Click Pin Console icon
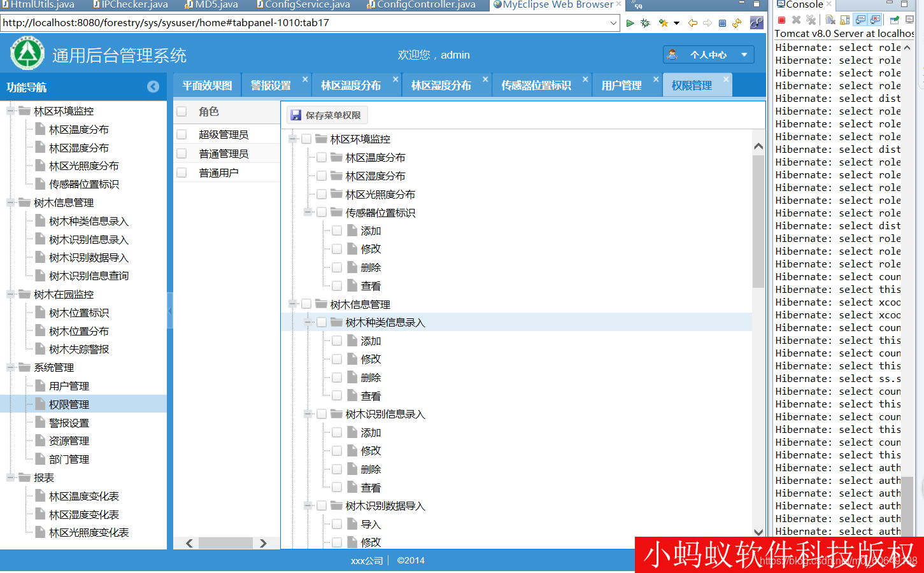 (x=894, y=20)
